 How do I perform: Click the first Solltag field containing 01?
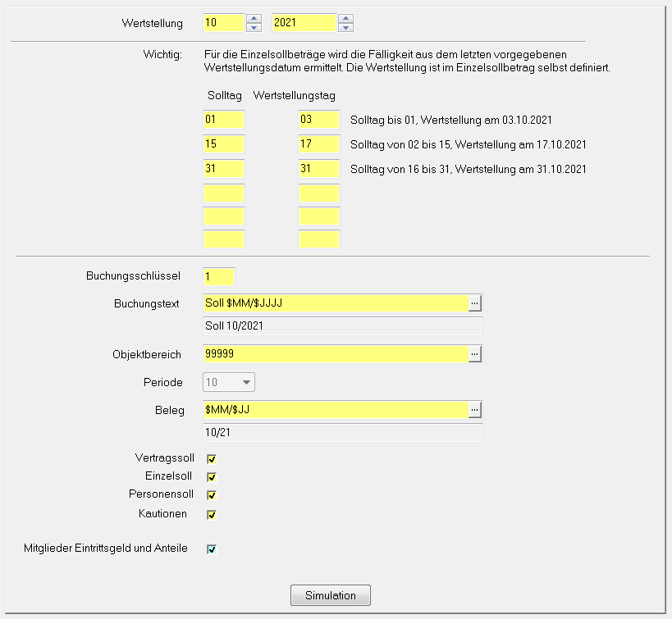point(224,120)
